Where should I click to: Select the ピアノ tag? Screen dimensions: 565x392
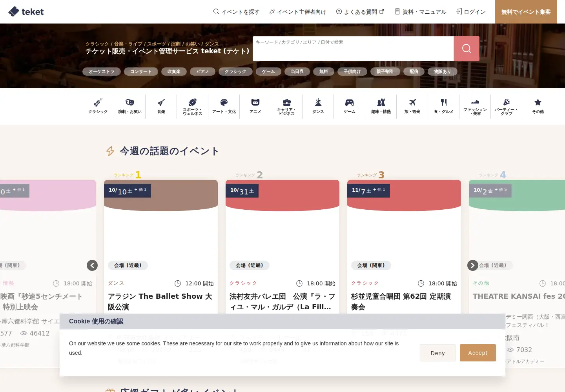click(202, 72)
